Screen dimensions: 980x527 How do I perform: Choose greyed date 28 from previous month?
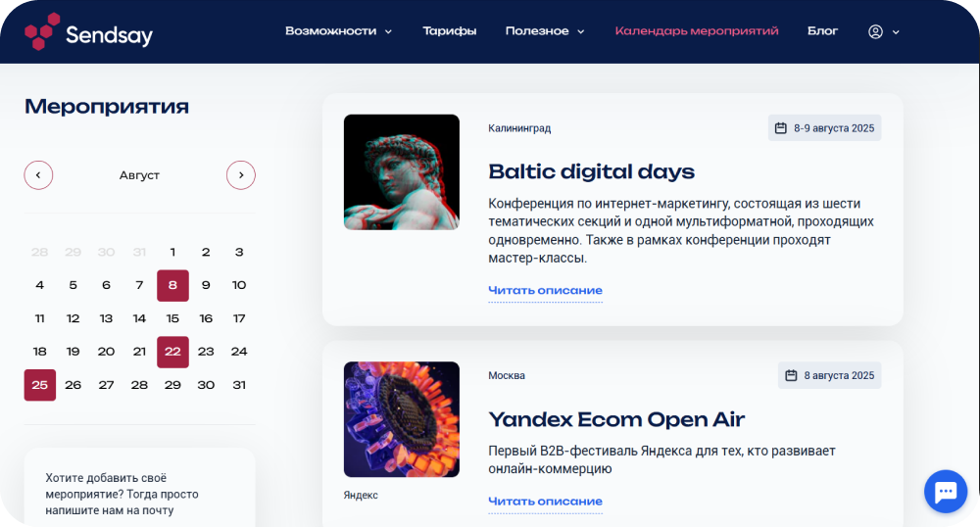click(40, 253)
